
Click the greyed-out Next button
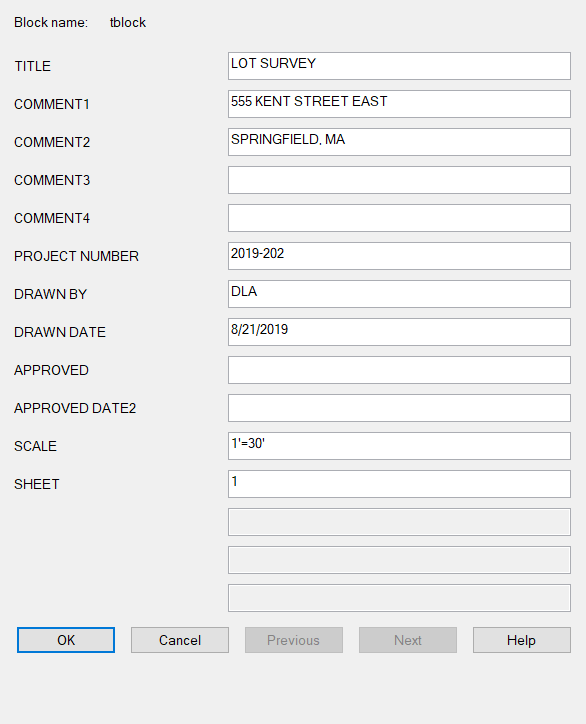[408, 640]
